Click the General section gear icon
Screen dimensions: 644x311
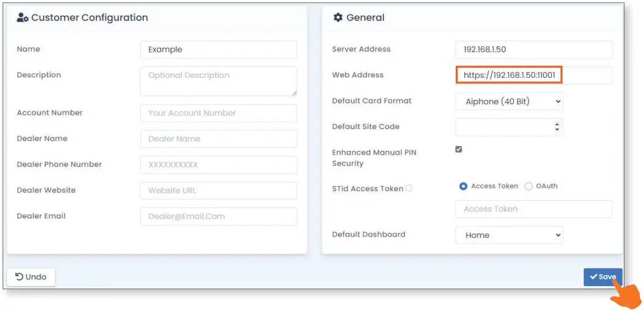(x=338, y=18)
